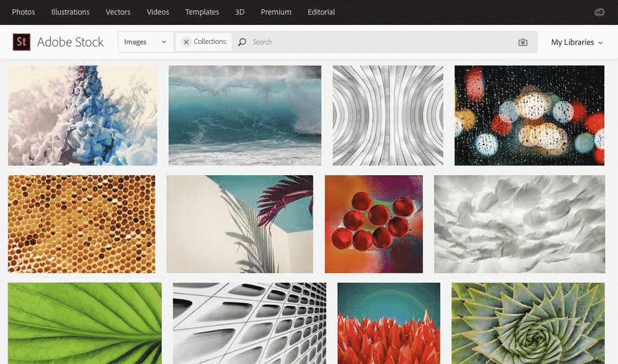This screenshot has height=364, width=618.
Task: Open the My Libraries dropdown
Action: pyautogui.click(x=577, y=42)
